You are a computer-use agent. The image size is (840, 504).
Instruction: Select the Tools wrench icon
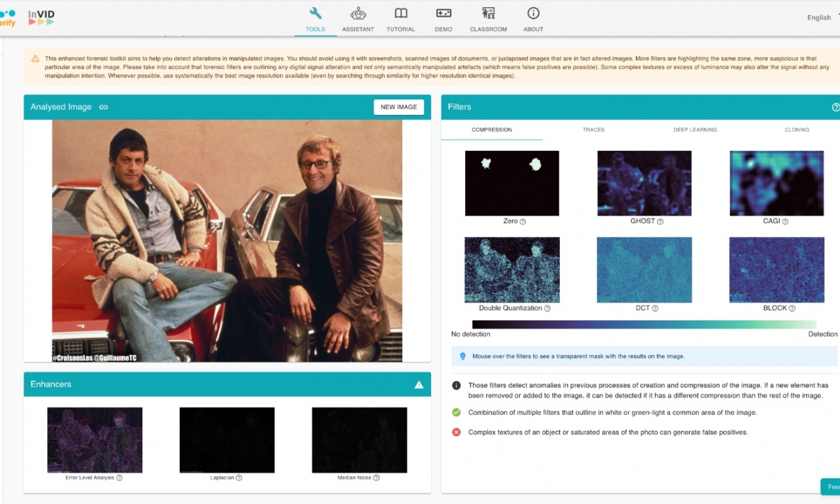click(315, 12)
